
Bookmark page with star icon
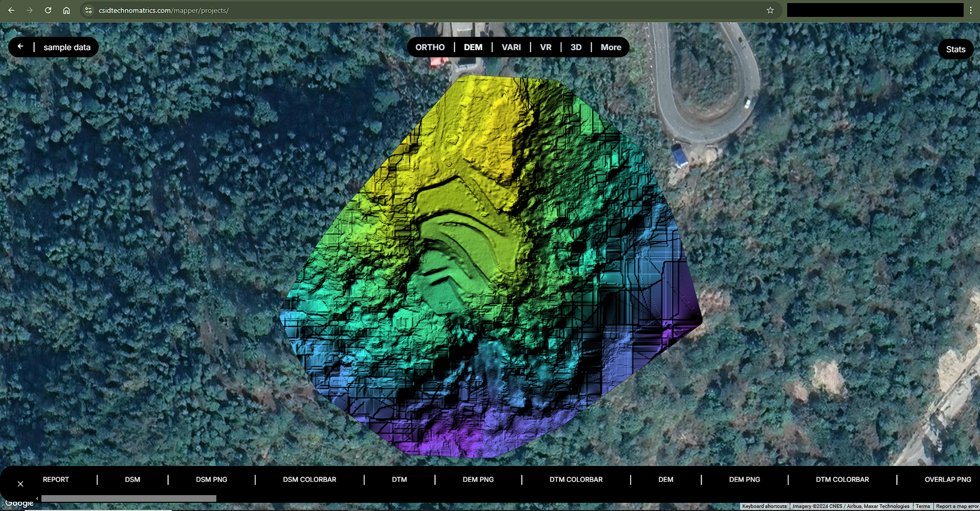(x=770, y=10)
